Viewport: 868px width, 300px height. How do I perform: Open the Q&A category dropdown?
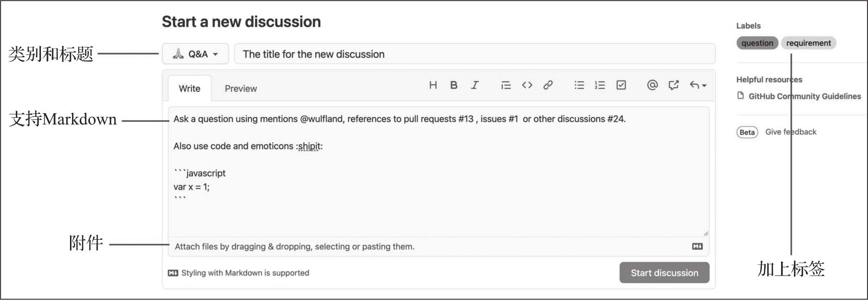point(195,54)
